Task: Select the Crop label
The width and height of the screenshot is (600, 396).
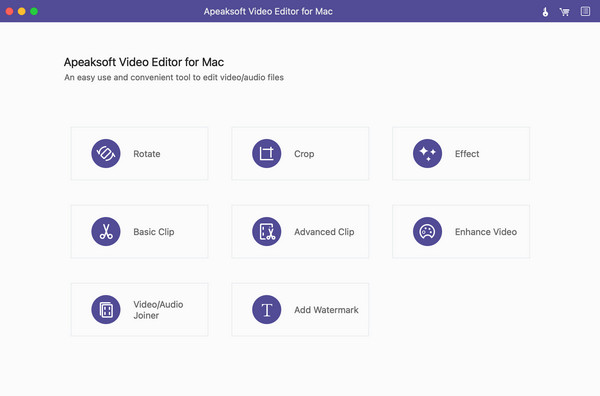Action: (x=304, y=154)
